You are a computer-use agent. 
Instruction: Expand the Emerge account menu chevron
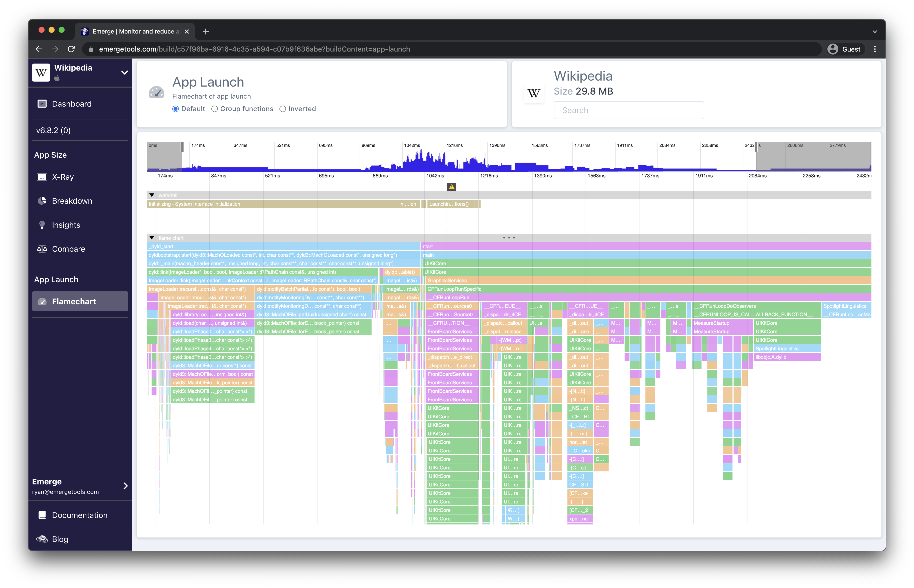125,486
